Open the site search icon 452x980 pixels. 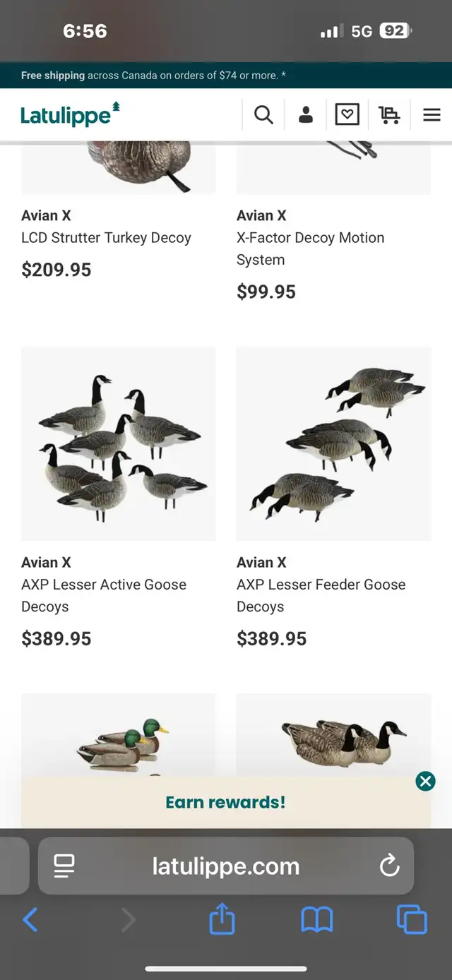pos(263,114)
